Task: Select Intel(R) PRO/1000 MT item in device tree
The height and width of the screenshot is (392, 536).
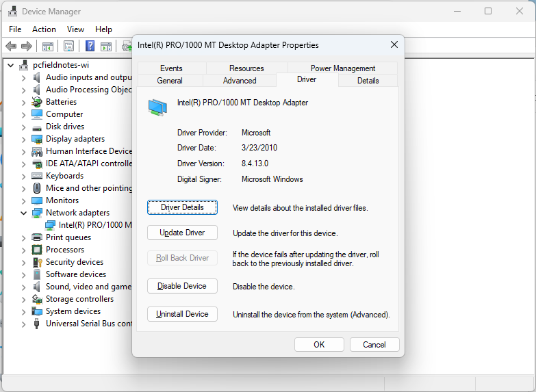Action: (x=95, y=225)
